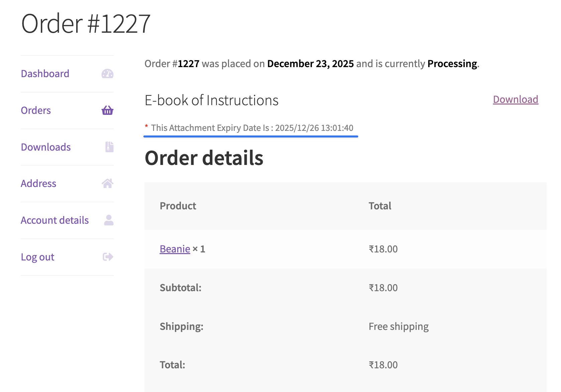Open the Downloads section
Screen dimensions: 561x392
point(46,147)
